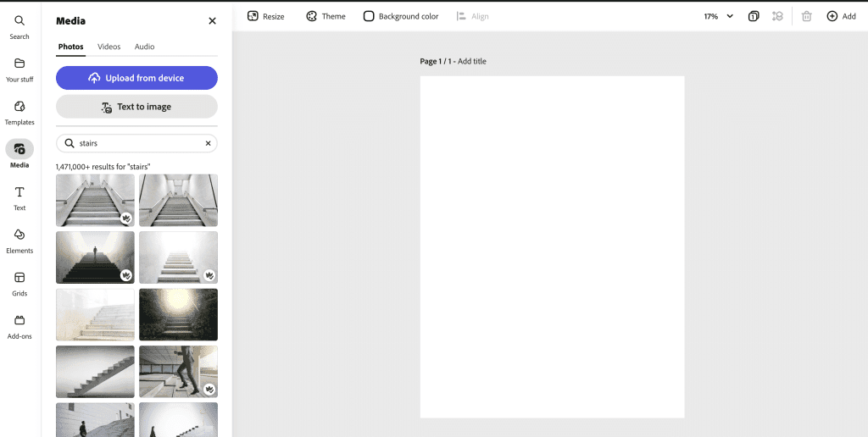868x437 pixels.
Task: Click premium crown badge on first staircase photo
Action: point(126,218)
